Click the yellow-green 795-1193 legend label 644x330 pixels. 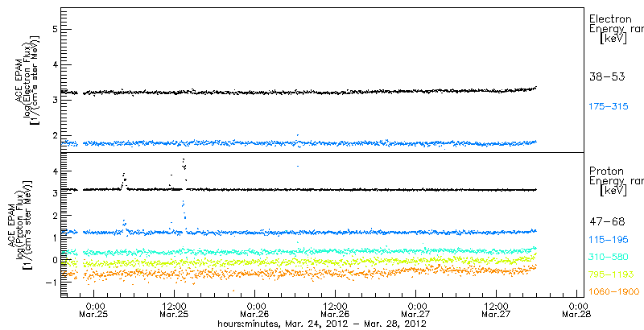point(612,274)
